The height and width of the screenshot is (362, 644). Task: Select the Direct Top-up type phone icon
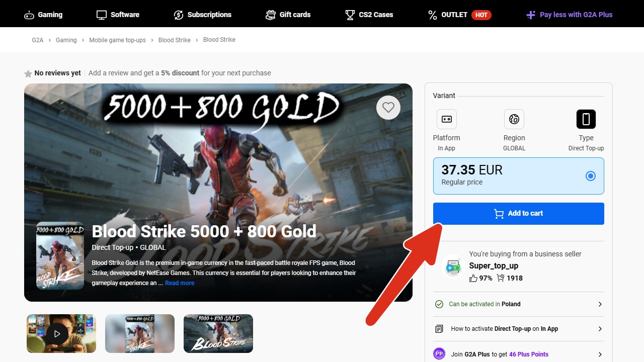click(586, 119)
